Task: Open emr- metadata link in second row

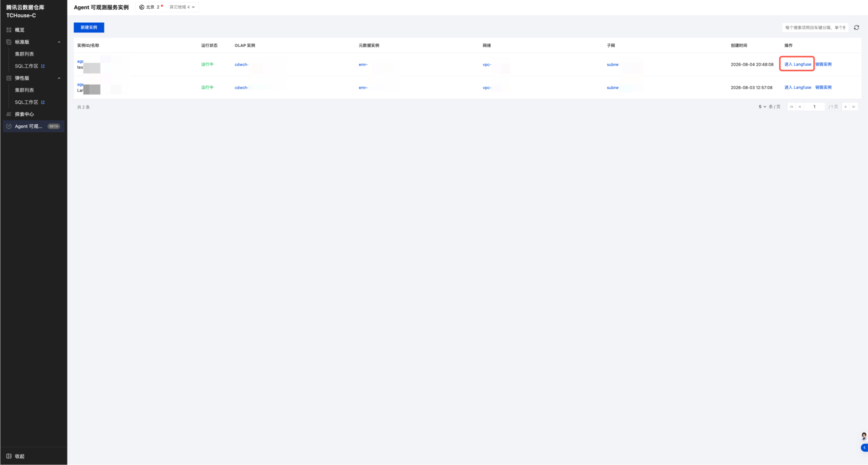Action: 363,87
